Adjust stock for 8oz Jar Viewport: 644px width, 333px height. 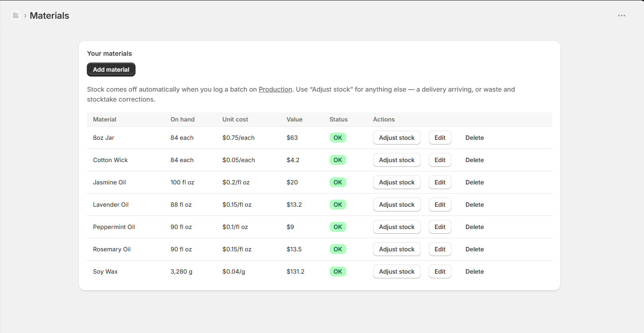pyautogui.click(x=397, y=137)
